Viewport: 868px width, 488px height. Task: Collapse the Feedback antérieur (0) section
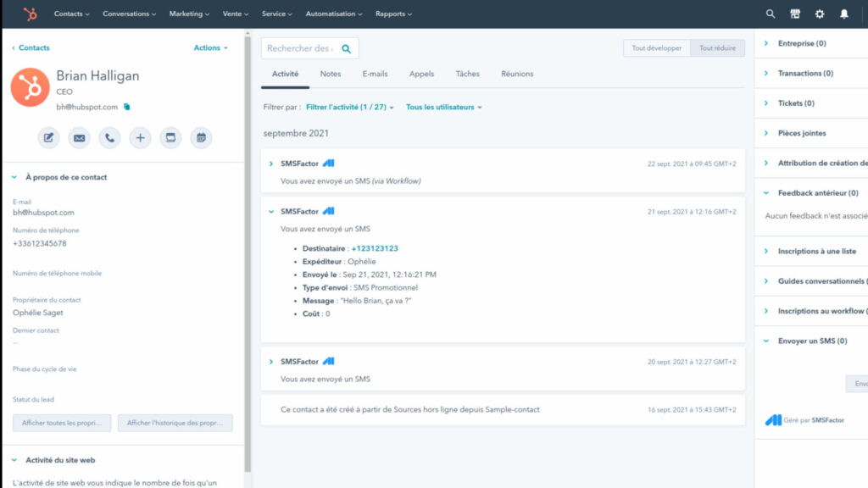click(766, 192)
